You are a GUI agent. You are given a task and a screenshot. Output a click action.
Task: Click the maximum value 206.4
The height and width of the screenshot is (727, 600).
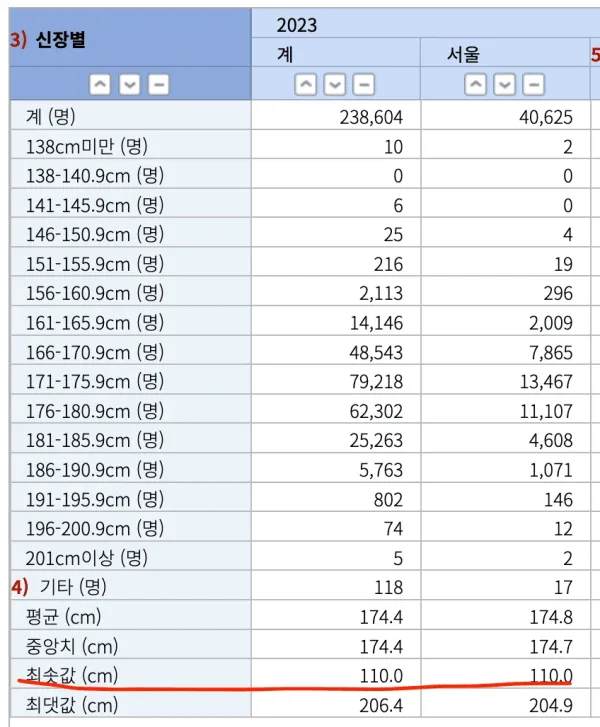(381, 706)
